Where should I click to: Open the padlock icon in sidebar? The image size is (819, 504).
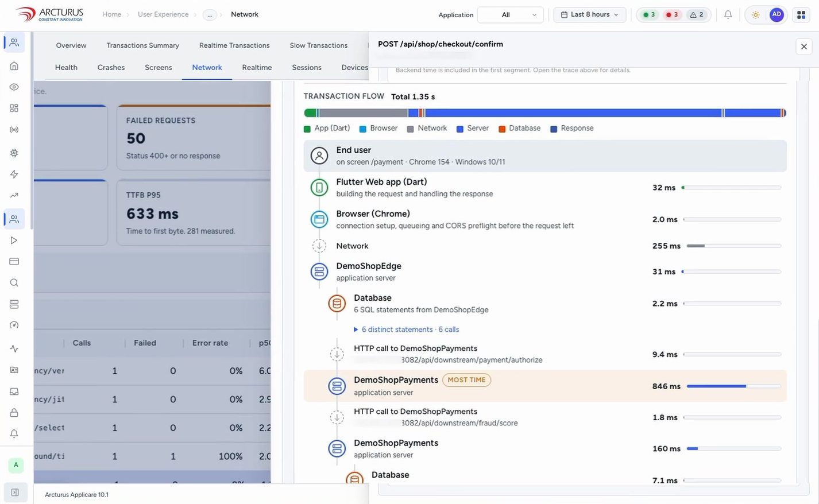[x=14, y=413]
